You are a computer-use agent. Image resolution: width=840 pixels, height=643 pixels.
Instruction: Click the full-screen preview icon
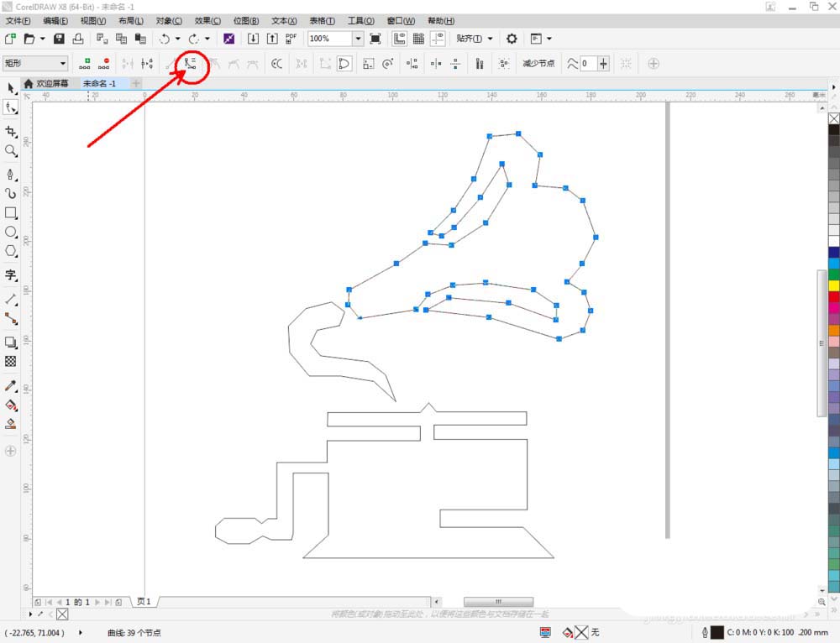pos(375,39)
